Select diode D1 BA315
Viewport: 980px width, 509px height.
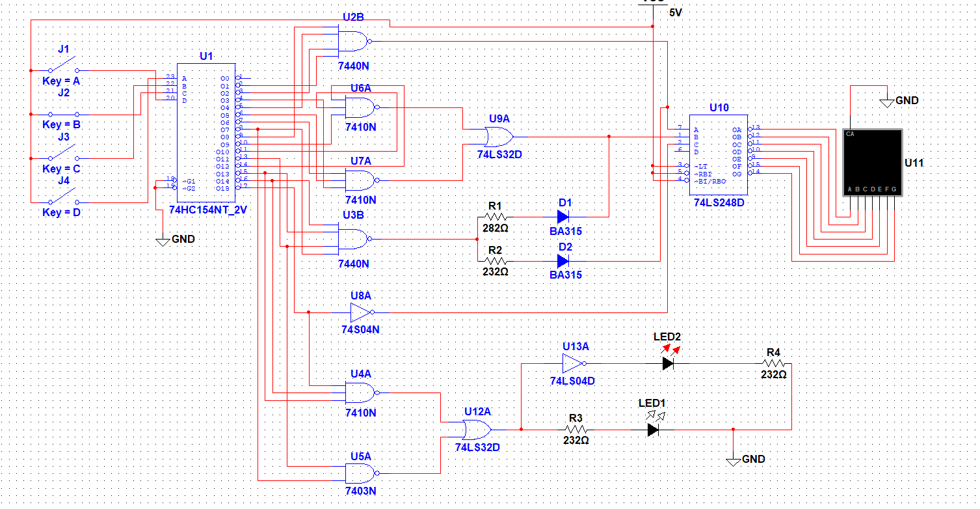(x=563, y=217)
